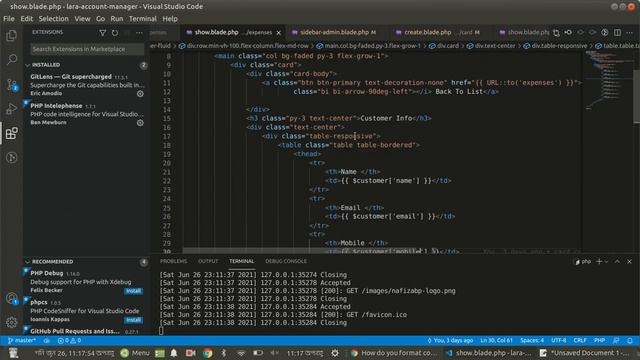Image resolution: width=640 pixels, height=360 pixels.
Task: Open editor more actions ellipsis
Action: pos(630,32)
